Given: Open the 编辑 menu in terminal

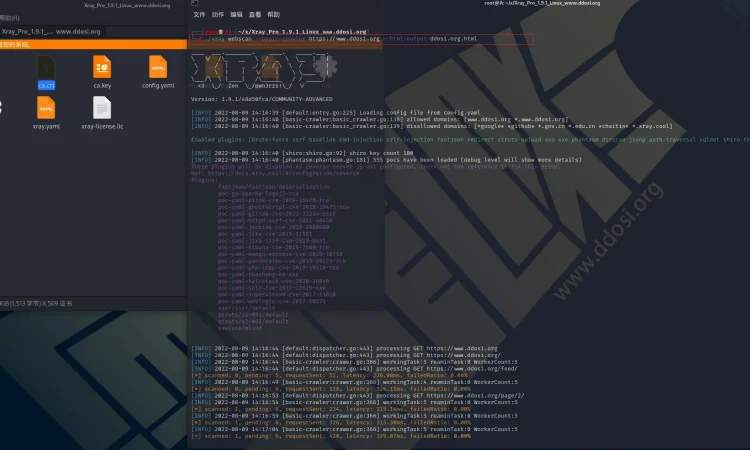Looking at the screenshot, I should click(236, 15).
